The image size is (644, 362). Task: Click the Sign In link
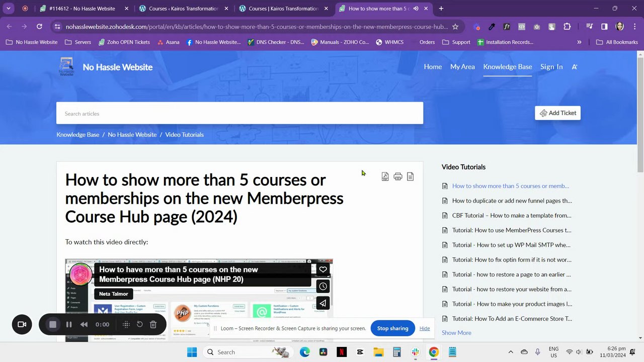551,67
